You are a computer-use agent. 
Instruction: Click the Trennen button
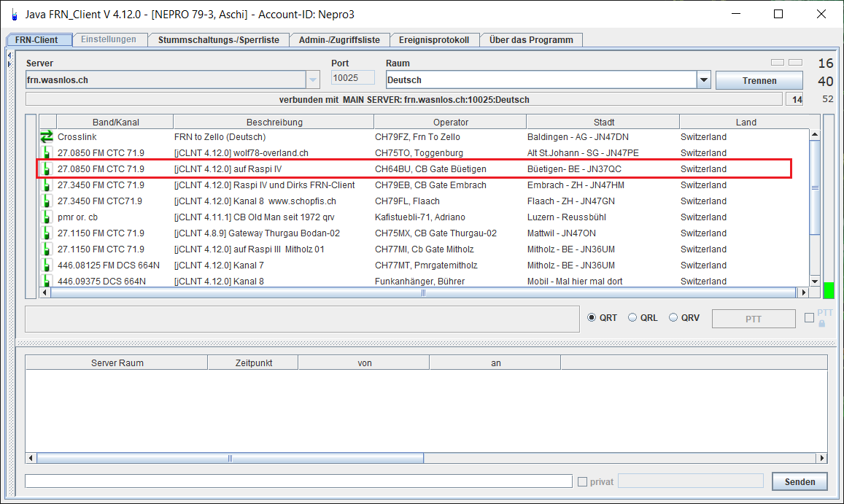pyautogui.click(x=759, y=81)
